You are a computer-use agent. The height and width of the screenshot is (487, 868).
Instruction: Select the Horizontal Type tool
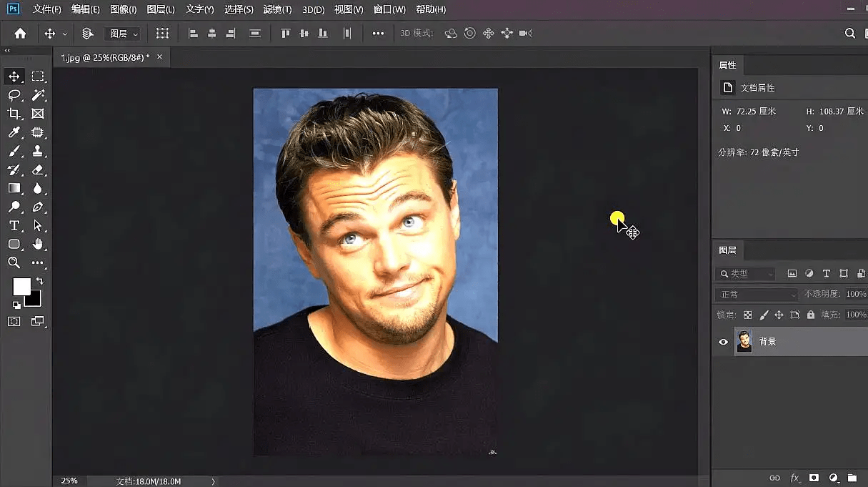click(x=14, y=225)
